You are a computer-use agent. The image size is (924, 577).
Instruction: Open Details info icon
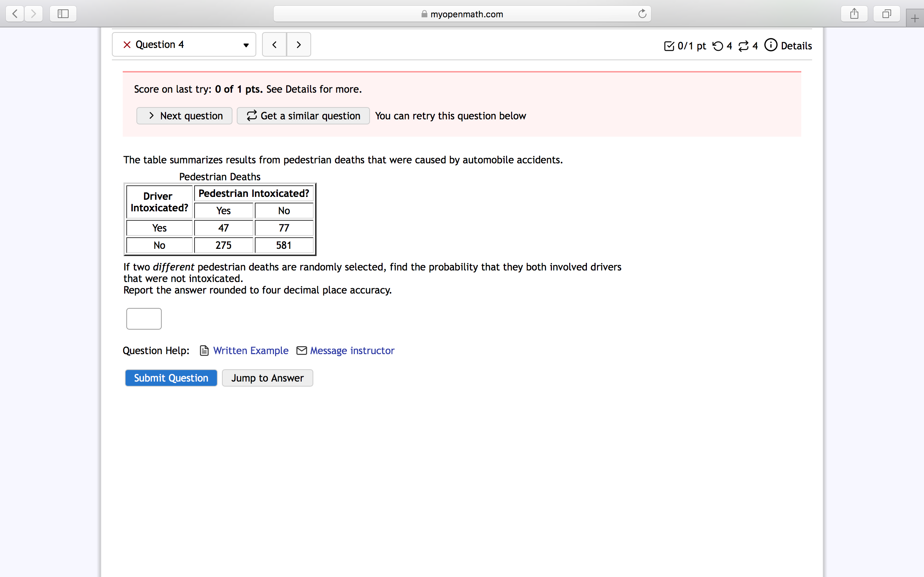coord(771,45)
